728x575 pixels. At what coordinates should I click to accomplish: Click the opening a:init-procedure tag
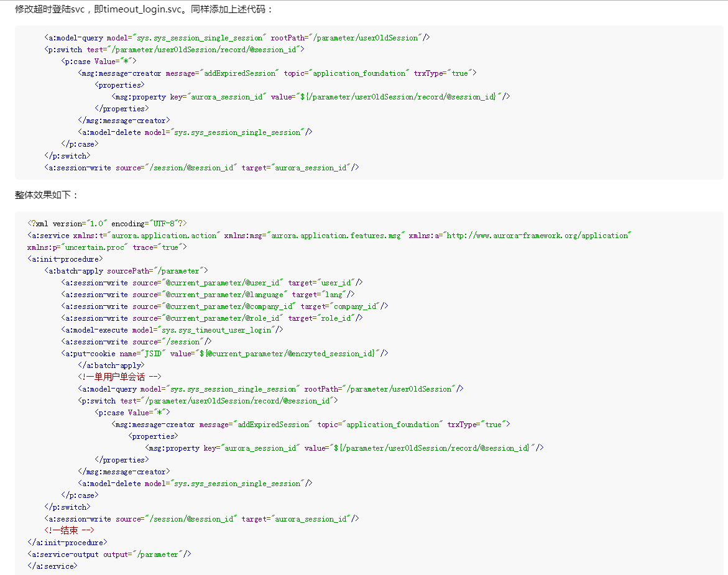65,259
